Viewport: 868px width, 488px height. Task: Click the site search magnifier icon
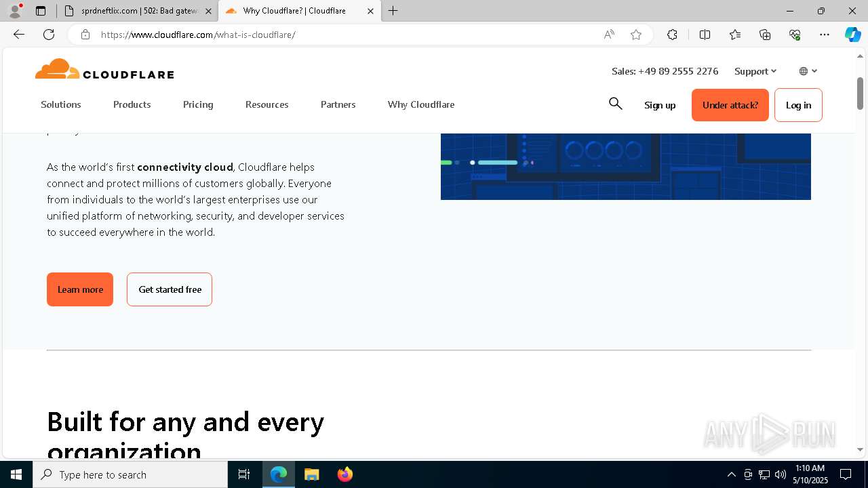616,104
